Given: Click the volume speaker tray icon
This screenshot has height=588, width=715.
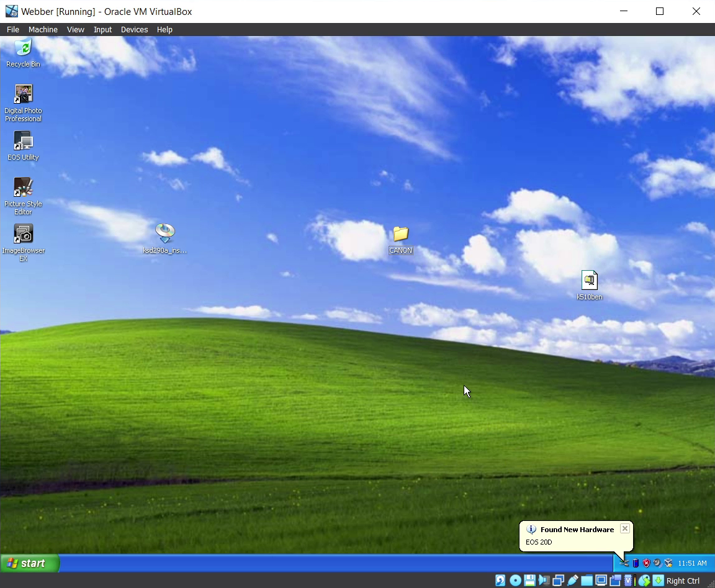Looking at the screenshot, I should [657, 563].
